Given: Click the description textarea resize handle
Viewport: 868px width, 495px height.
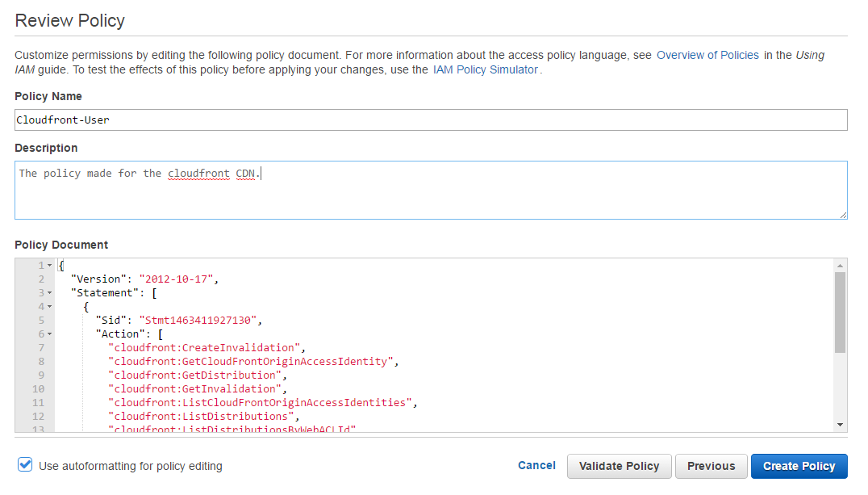Looking at the screenshot, I should (x=843, y=215).
